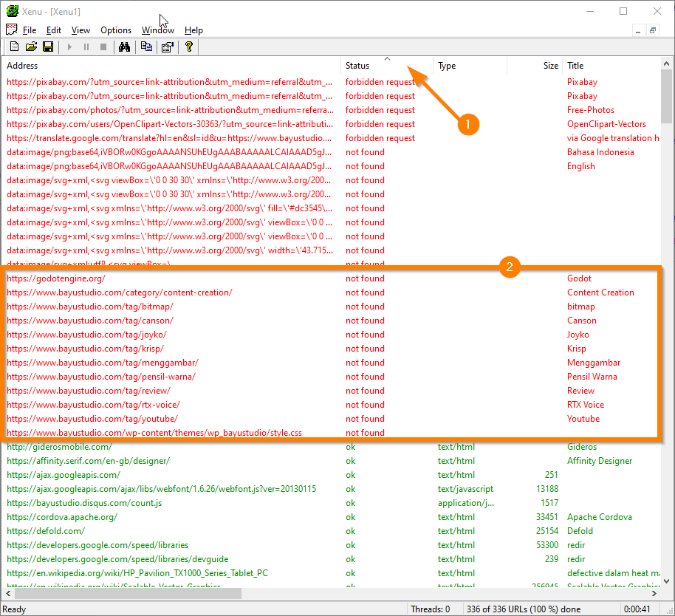Minimize the inner Xenu1 document window
The image size is (675, 616).
638,30
